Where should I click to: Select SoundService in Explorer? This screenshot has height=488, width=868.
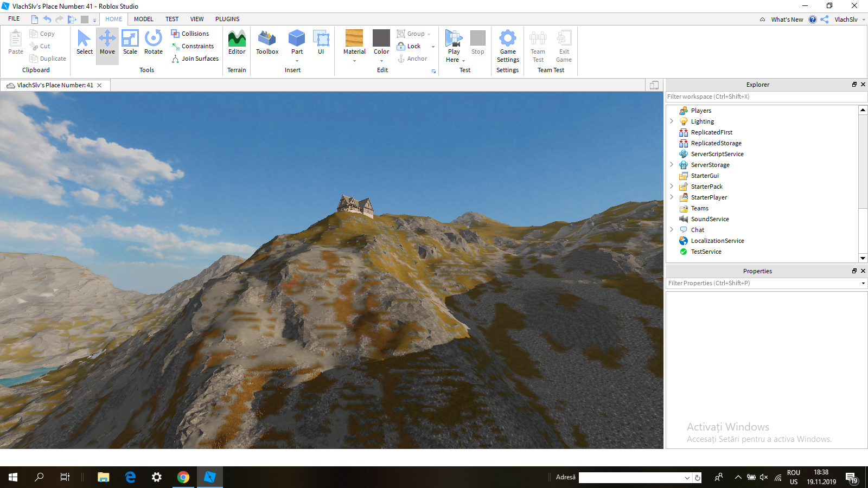[x=710, y=219]
